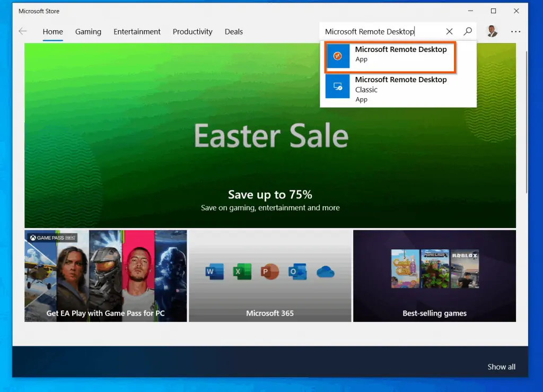Select the Home tab
The image size is (543, 392).
tap(52, 32)
